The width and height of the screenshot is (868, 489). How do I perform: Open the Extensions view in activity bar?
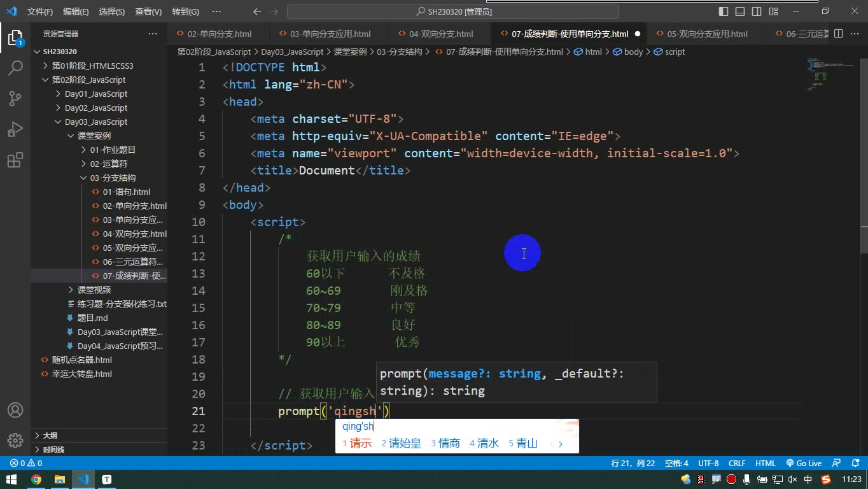point(15,159)
